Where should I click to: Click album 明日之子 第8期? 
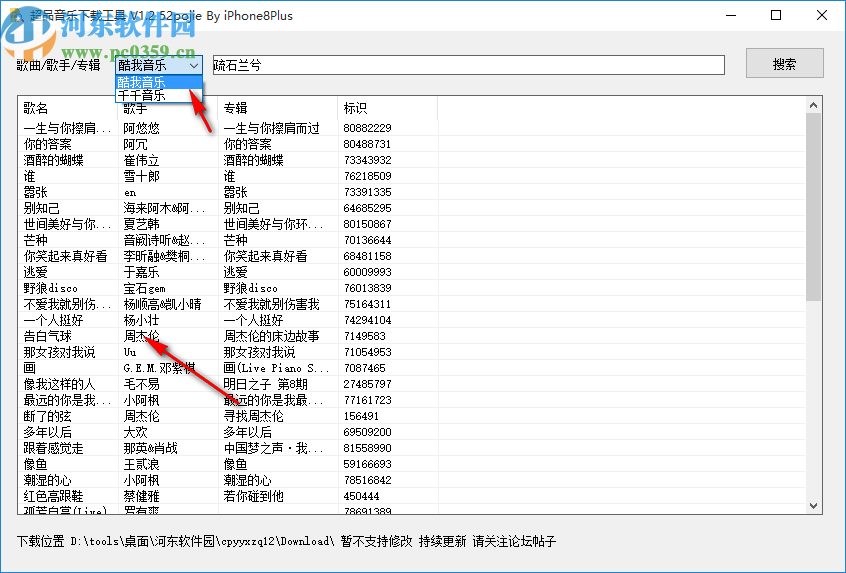[265, 384]
